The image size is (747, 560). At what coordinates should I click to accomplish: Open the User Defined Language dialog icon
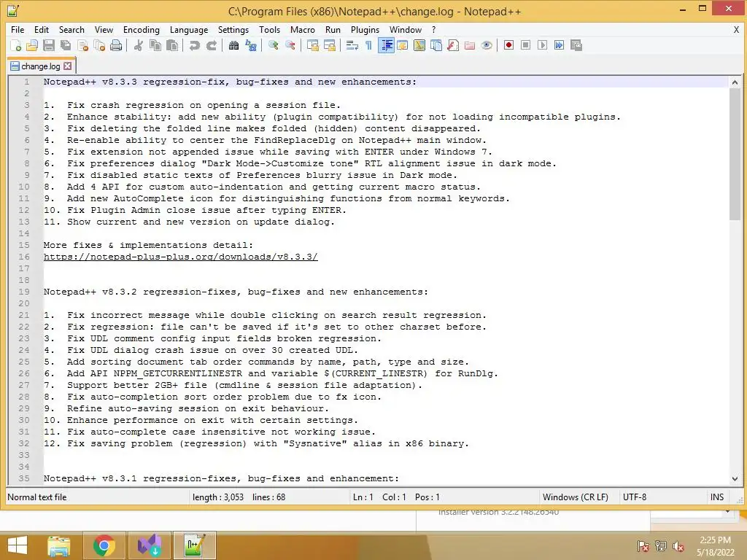click(x=403, y=45)
